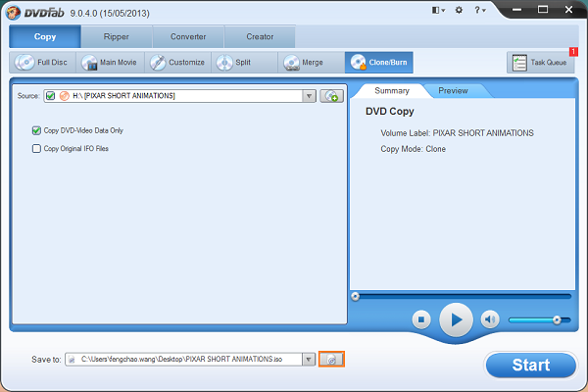The width and height of the screenshot is (588, 392).
Task: Open the skin layout menu in title bar
Action: pos(438,10)
